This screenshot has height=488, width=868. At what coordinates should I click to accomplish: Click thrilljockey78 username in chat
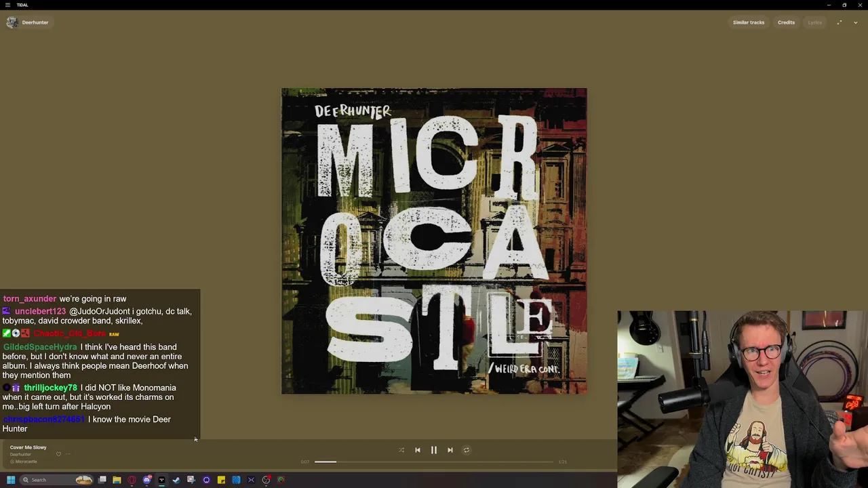(x=50, y=388)
